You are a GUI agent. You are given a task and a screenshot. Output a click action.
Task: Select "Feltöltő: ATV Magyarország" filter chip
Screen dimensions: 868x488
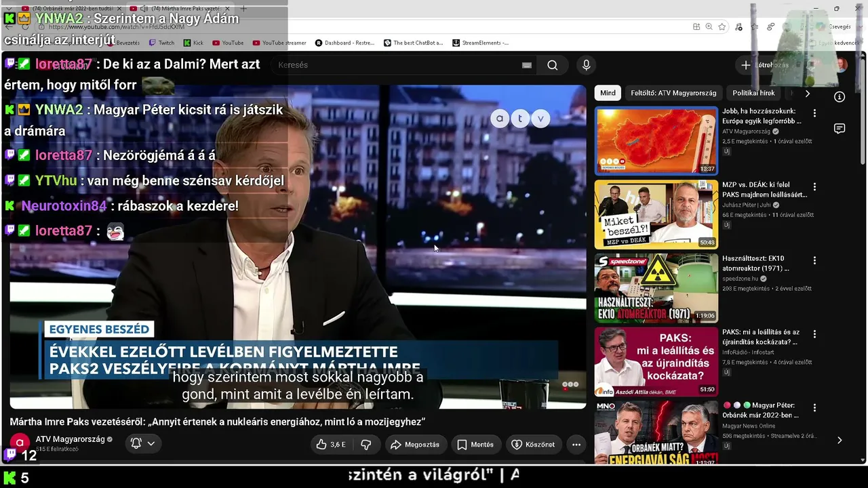click(x=673, y=94)
